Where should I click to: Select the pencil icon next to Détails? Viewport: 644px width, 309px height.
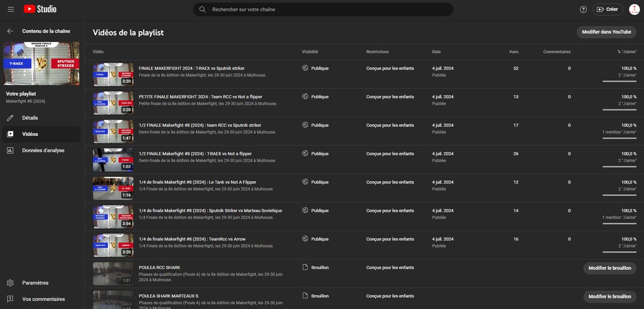[11, 117]
